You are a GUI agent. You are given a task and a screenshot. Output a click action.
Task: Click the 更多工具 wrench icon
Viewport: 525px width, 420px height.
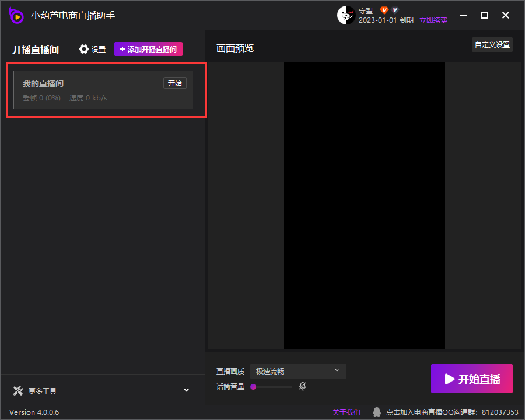pyautogui.click(x=17, y=391)
